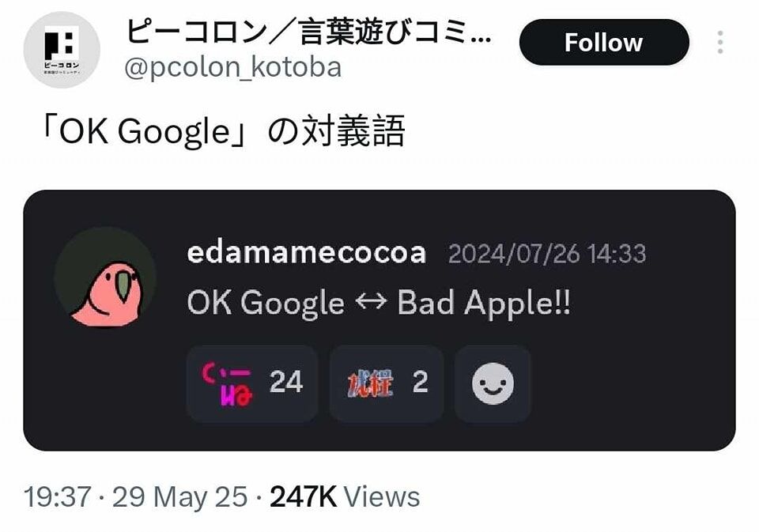Visit the @pcolon_kotoba handle
Image resolution: width=759 pixels, height=532 pixels.
click(x=232, y=67)
